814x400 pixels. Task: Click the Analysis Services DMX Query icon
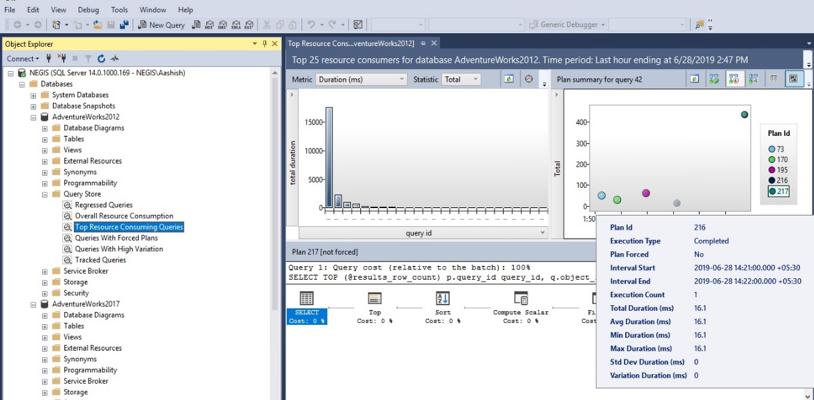tap(222, 24)
